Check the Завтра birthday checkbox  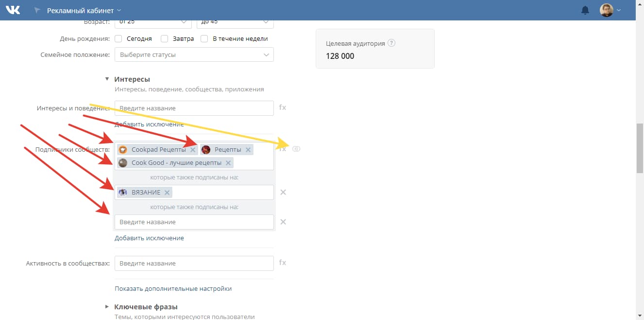click(x=165, y=39)
